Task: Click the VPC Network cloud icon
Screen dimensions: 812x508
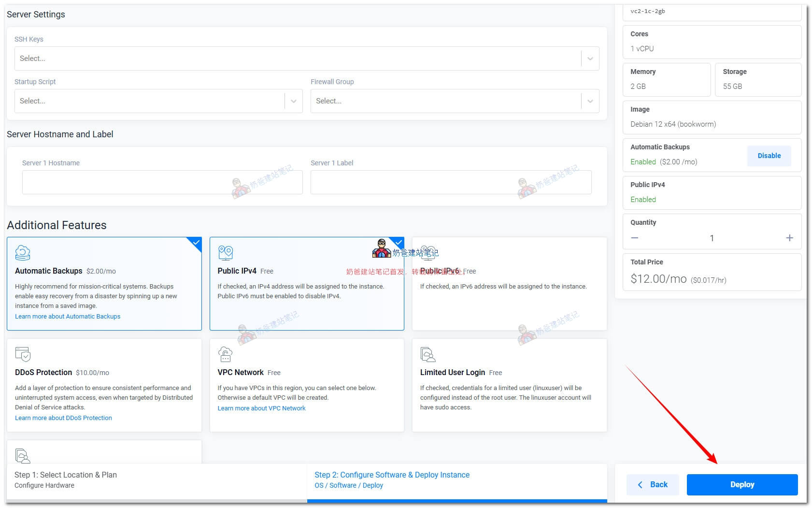Action: coord(225,354)
